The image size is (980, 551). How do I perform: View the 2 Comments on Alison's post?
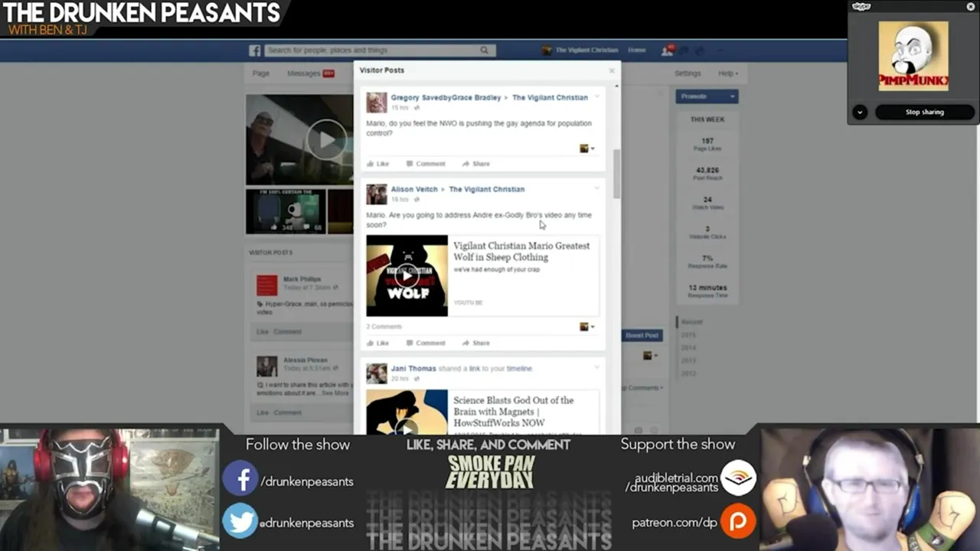tap(384, 327)
